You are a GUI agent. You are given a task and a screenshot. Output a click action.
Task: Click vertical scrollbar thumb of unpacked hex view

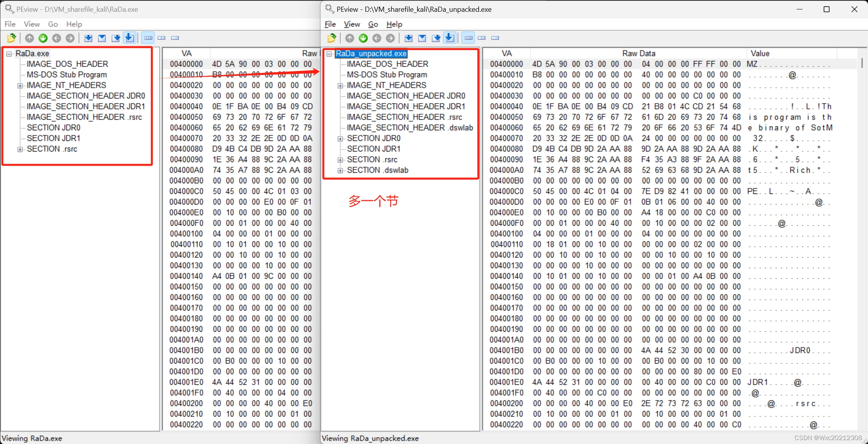point(862,63)
